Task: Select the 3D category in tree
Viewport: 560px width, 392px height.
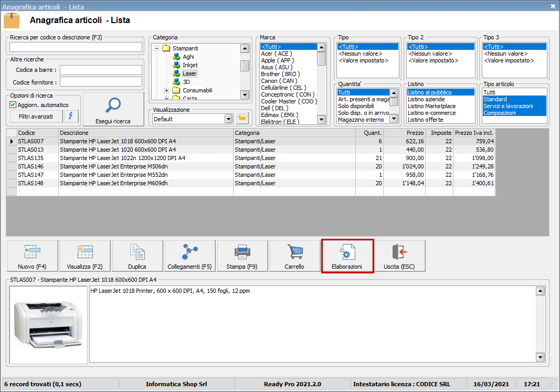Action: point(186,82)
